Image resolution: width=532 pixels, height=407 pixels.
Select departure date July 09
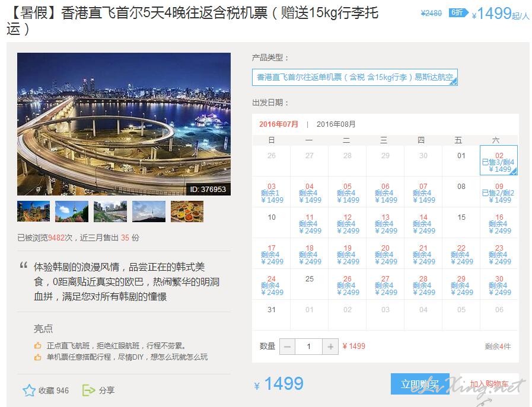pos(499,192)
